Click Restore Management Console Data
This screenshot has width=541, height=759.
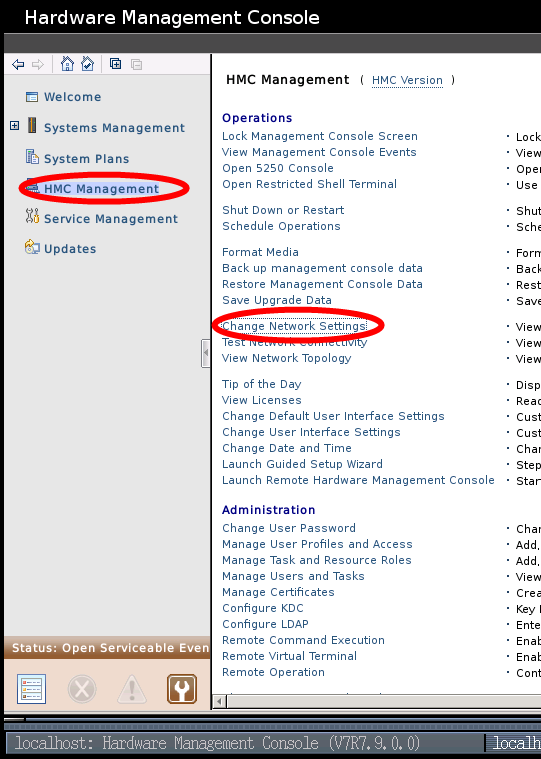click(x=322, y=284)
